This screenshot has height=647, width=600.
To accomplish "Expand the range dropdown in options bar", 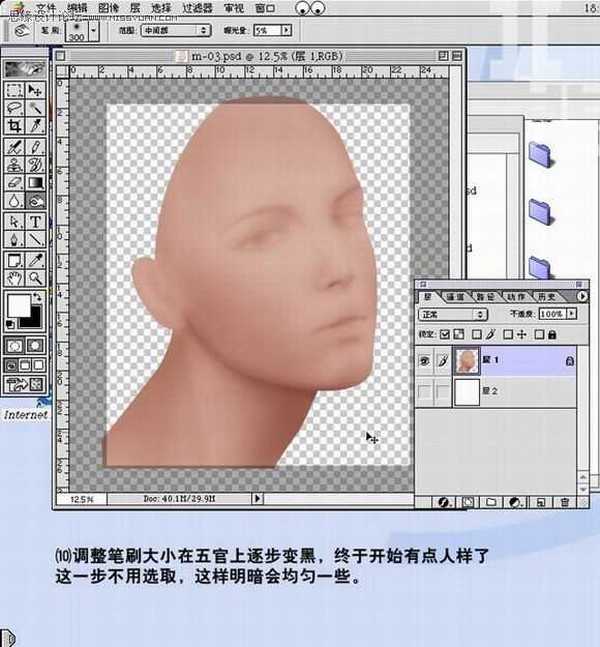I will pos(176,32).
